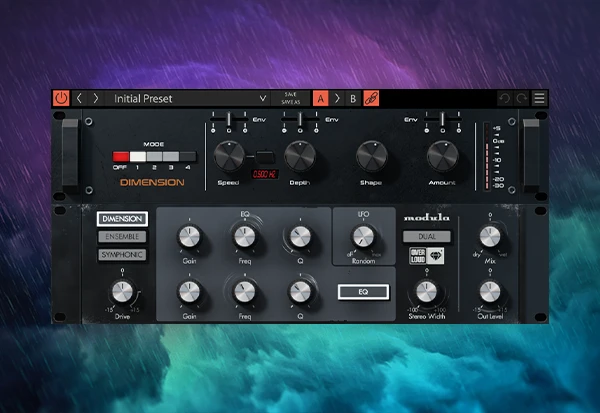Click the upper EQ Gain knob
Screen dimensions: 600x413
pyautogui.click(x=189, y=236)
